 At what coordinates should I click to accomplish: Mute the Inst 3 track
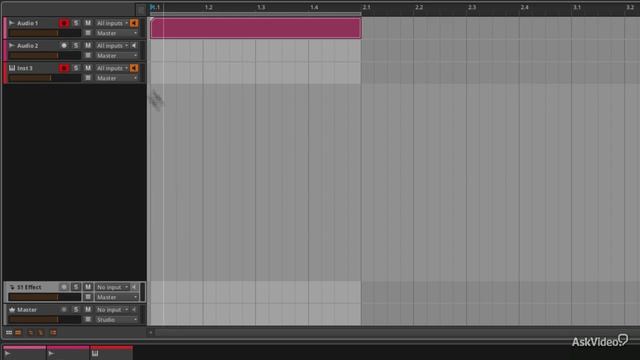88,68
